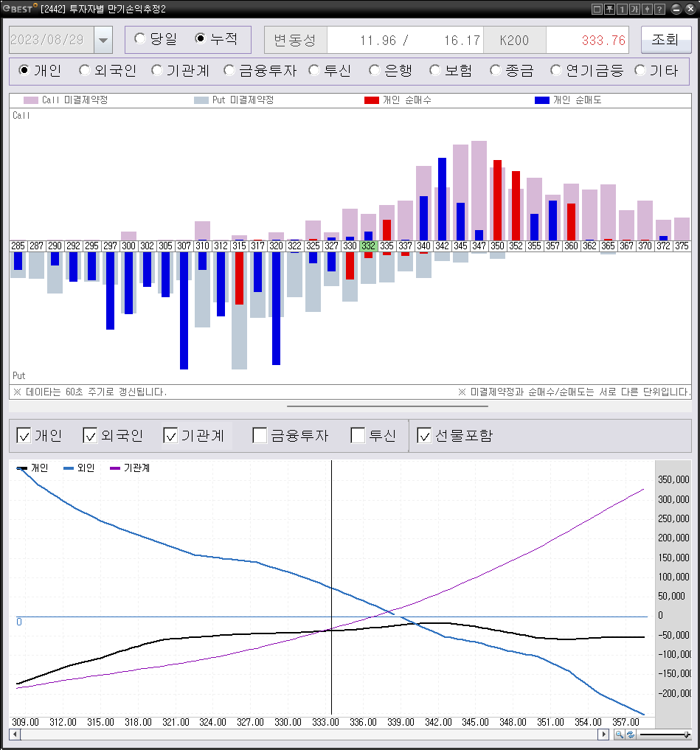Select the 기타 radio button

[640, 70]
